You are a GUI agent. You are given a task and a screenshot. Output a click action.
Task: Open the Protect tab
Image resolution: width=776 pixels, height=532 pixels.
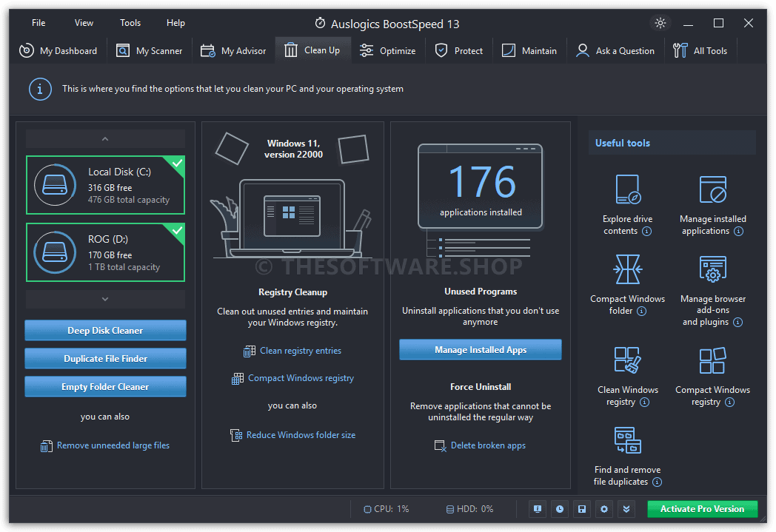(459, 50)
